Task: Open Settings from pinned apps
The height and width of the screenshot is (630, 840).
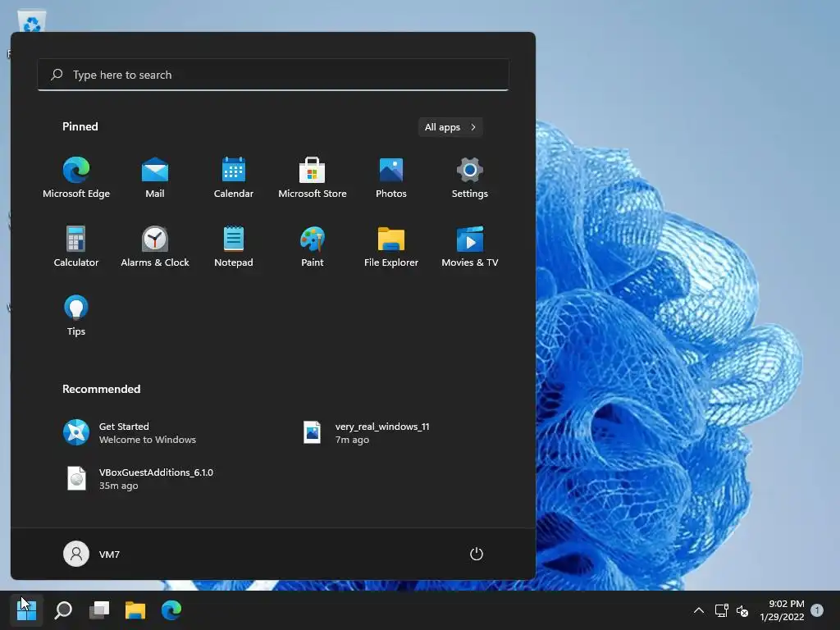Action: click(470, 178)
